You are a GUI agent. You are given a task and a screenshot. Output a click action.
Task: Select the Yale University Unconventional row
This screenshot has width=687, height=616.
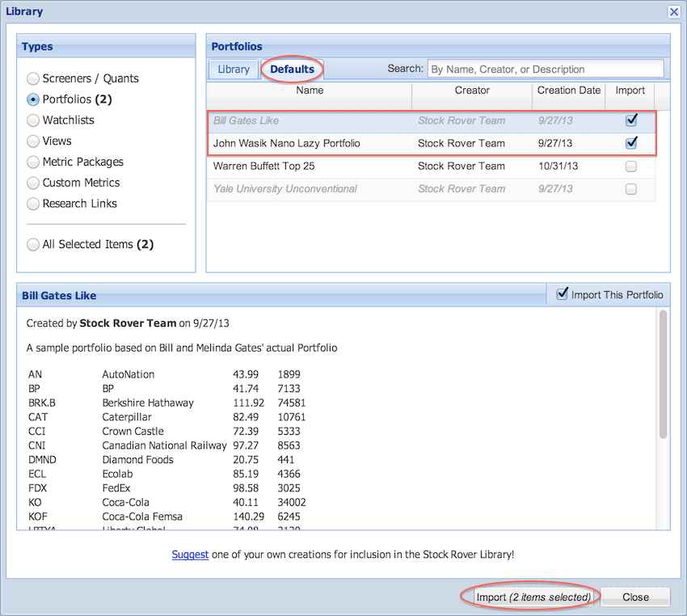432,189
